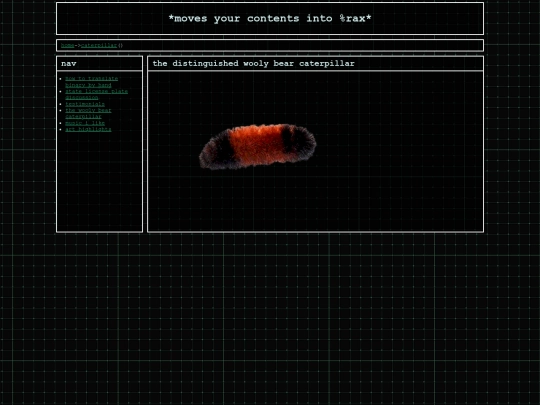Open 'the wooly bear caterpillar' nav link
This screenshot has height=405, width=540.
tap(88, 113)
